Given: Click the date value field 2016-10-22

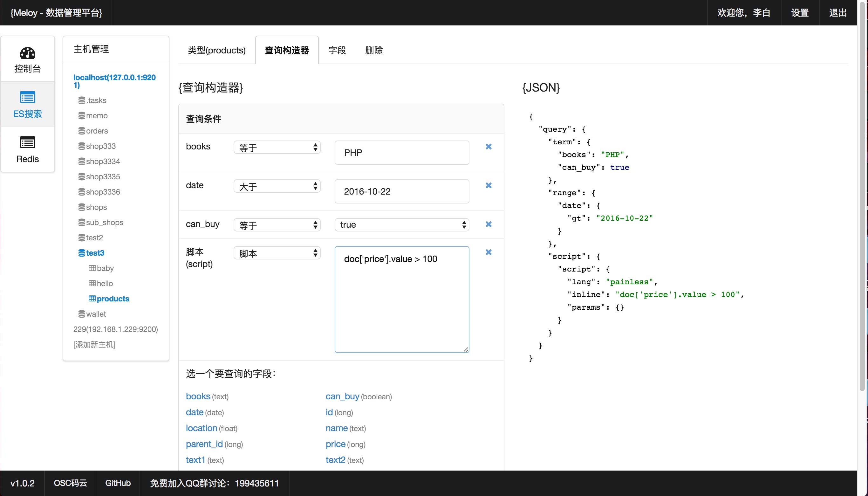Looking at the screenshot, I should [402, 191].
